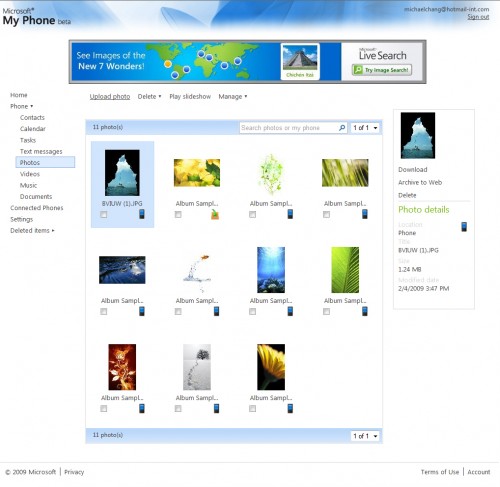
Task: Click Upload photo link
Action: point(110,96)
